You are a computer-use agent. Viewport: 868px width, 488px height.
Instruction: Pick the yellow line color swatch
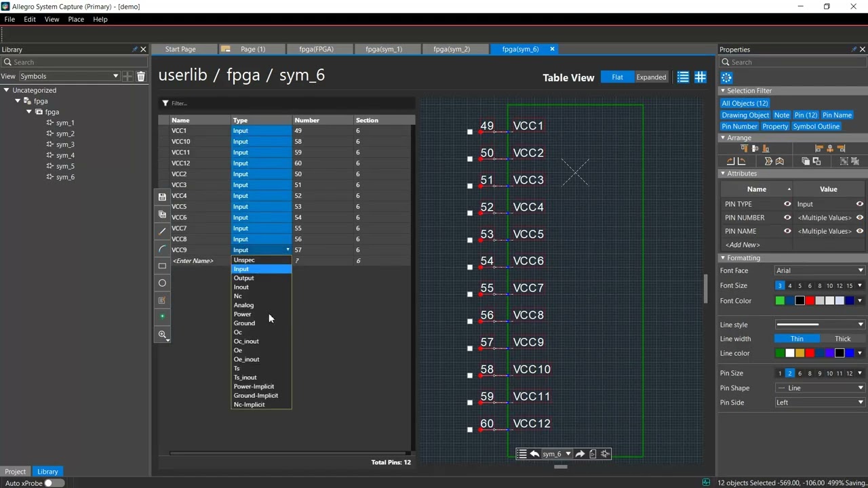click(x=800, y=353)
